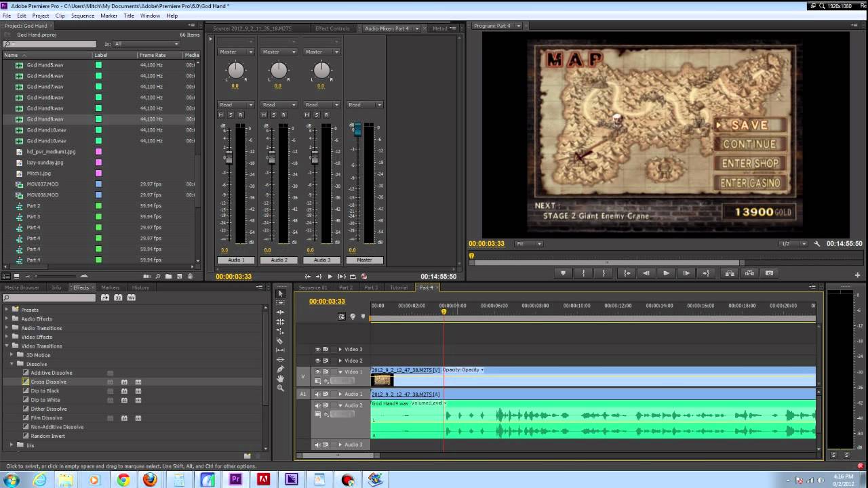Click the trash icon in Project panel
This screenshot has height=488, width=868.
191,277
